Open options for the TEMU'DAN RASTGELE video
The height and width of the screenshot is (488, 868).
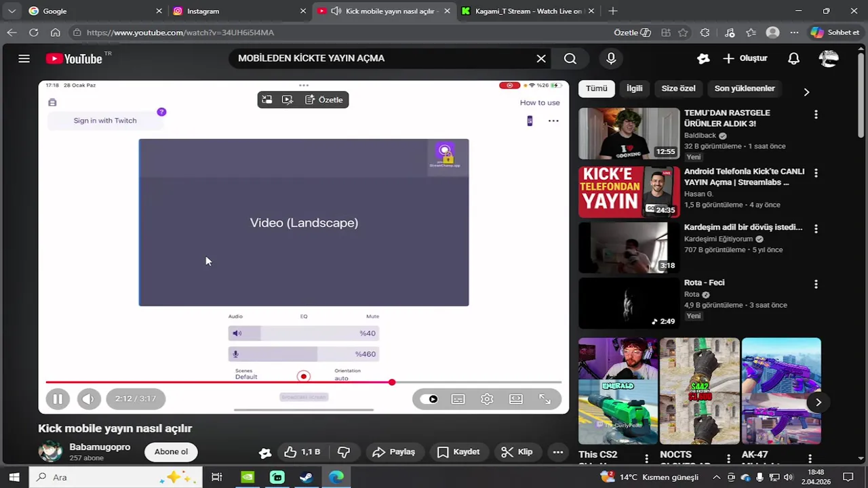(x=816, y=115)
